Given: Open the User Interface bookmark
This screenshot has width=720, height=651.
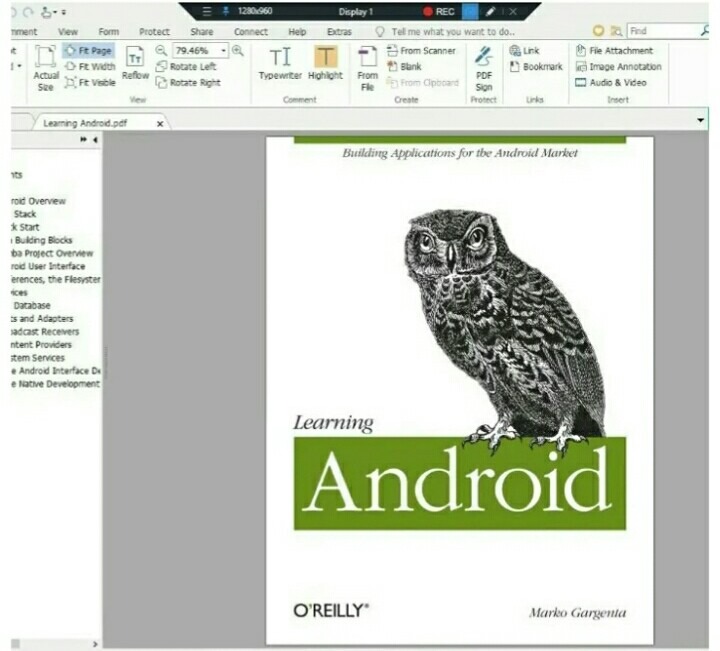Looking at the screenshot, I should [48, 266].
